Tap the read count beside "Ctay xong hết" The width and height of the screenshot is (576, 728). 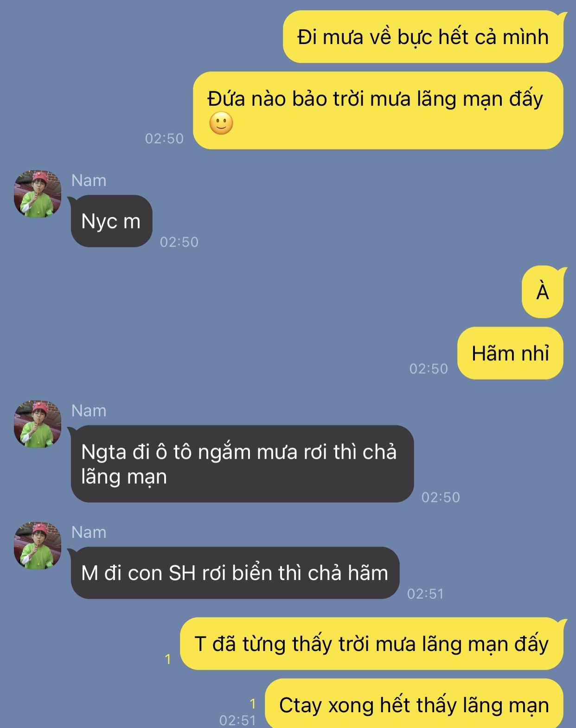click(253, 704)
